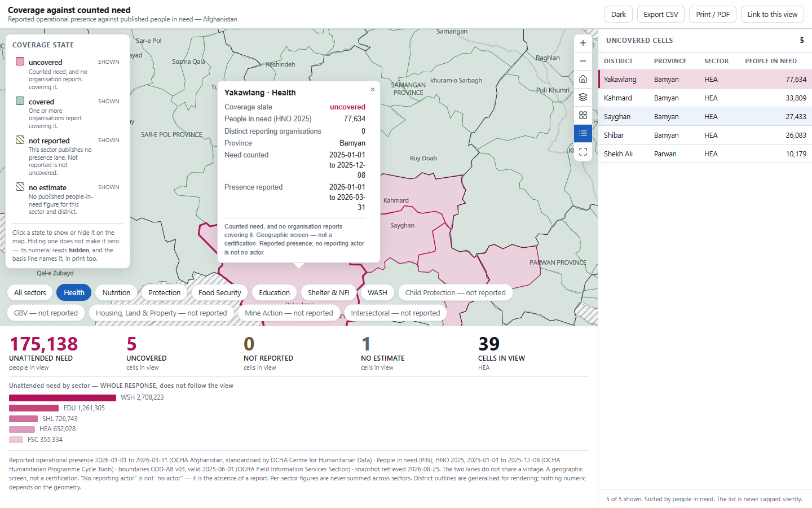The width and height of the screenshot is (812, 508).
Task: Zoom out on the map
Action: tap(583, 61)
